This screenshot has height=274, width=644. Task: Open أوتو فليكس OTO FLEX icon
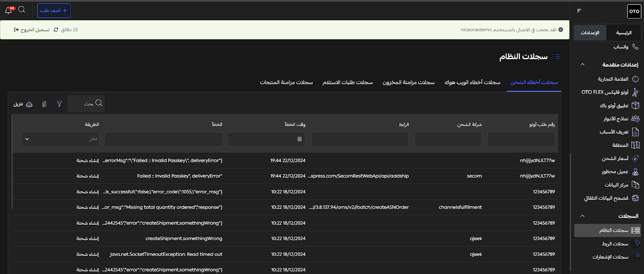pos(635,92)
